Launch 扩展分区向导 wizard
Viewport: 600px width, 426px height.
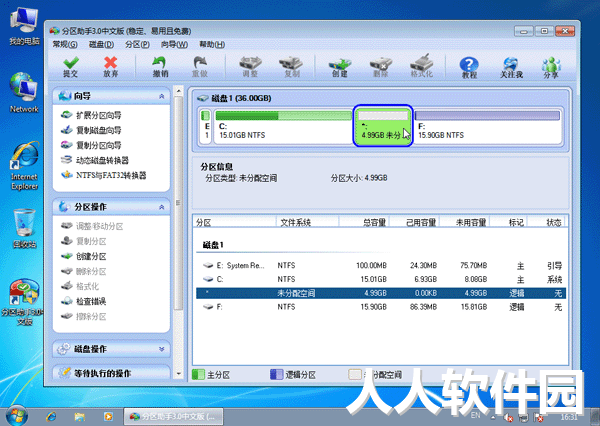(91, 115)
